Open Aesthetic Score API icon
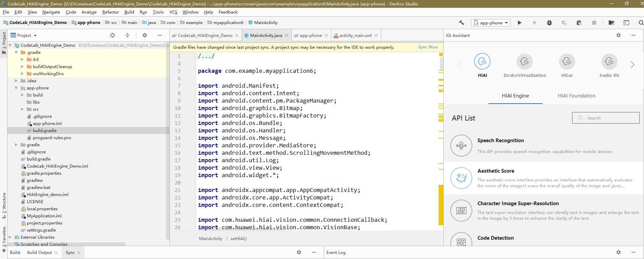The height and width of the screenshot is (259, 644). pyautogui.click(x=461, y=178)
